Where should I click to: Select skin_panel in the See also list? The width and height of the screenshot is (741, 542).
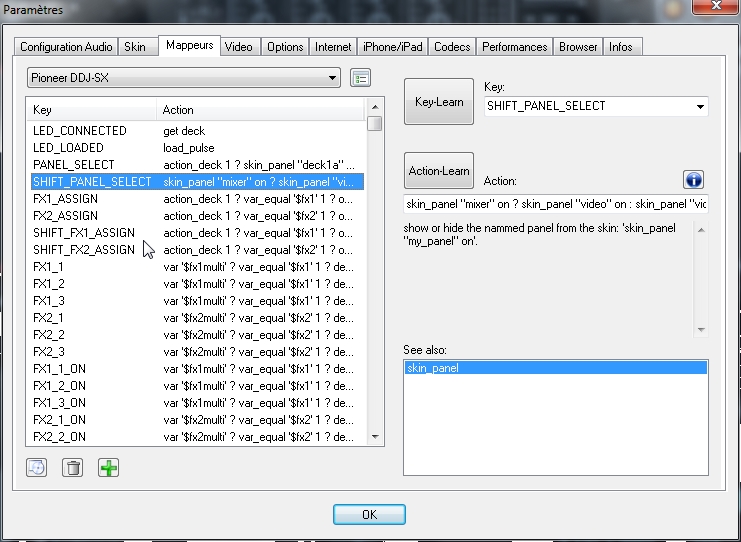[556, 368]
